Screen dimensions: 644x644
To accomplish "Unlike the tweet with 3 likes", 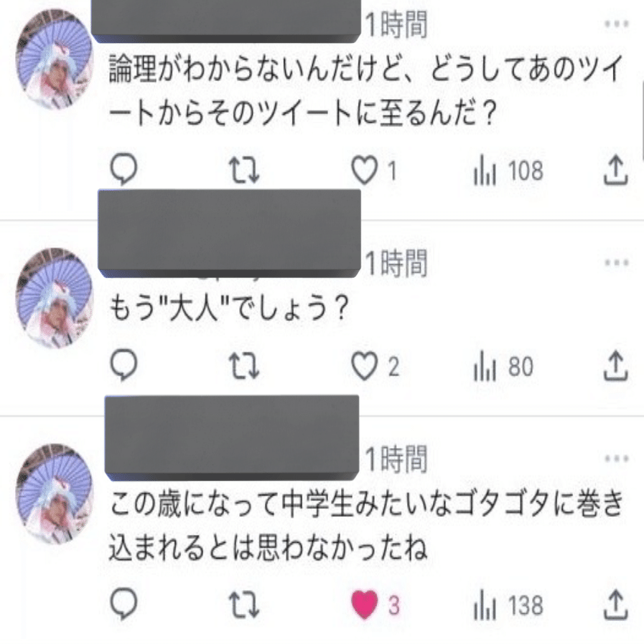I will click(366, 605).
